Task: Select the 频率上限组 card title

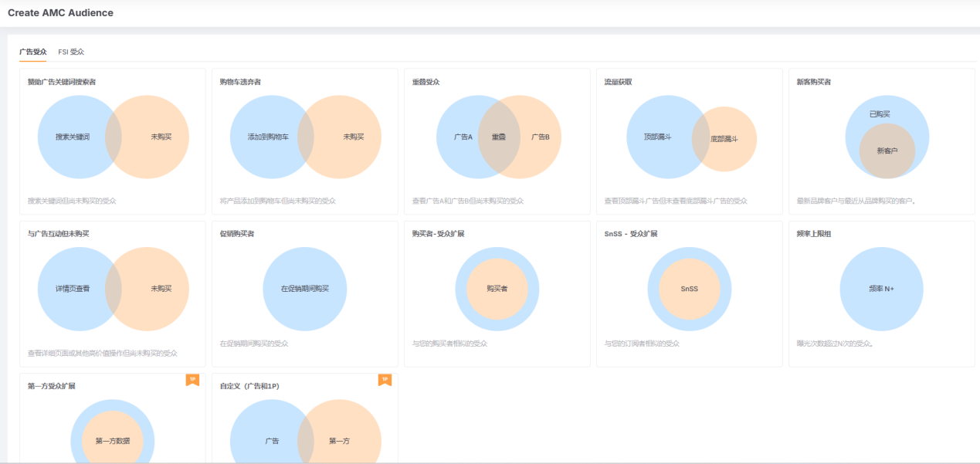Action: click(x=814, y=233)
